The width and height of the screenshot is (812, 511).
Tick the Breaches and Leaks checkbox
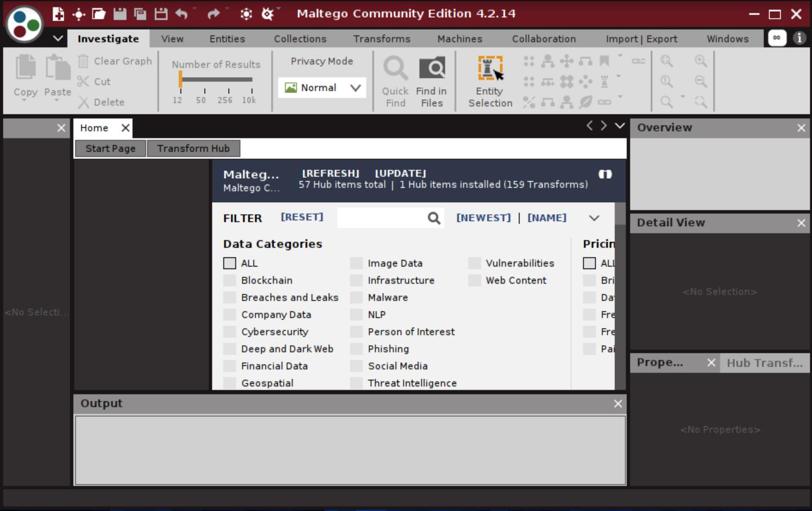[230, 297]
